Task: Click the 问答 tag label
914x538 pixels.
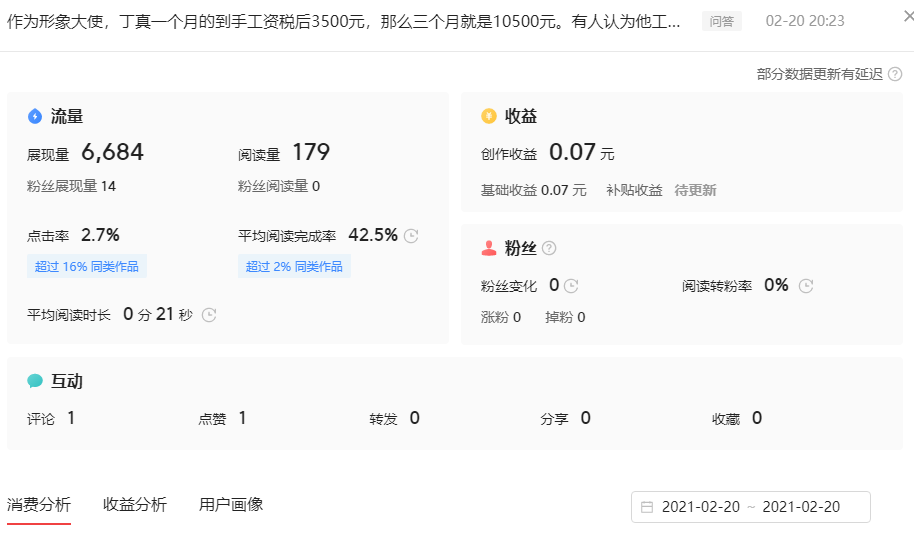Action: 722,22
